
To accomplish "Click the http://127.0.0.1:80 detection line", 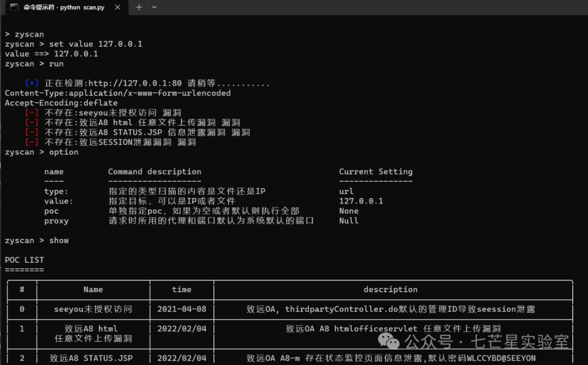I will 148,83.
